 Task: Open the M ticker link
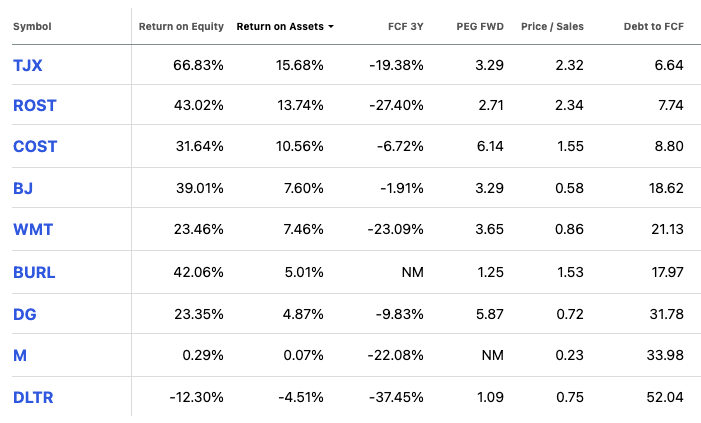click(20, 355)
